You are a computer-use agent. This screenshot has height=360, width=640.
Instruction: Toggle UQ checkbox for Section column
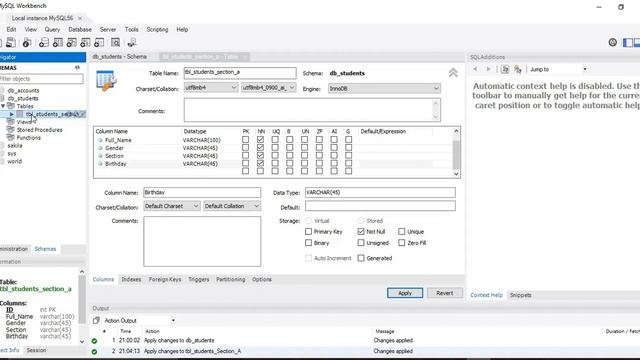[x=275, y=156]
